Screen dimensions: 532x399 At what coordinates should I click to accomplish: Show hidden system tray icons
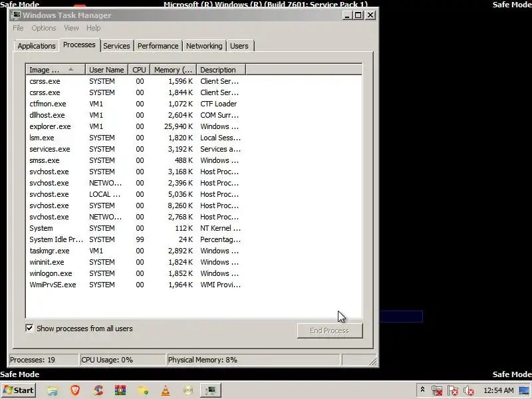[x=422, y=390]
